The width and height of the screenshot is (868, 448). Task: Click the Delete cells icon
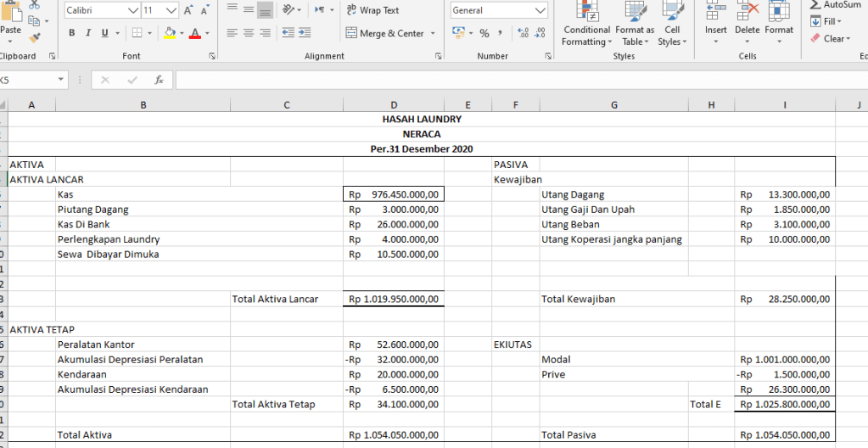(x=747, y=20)
